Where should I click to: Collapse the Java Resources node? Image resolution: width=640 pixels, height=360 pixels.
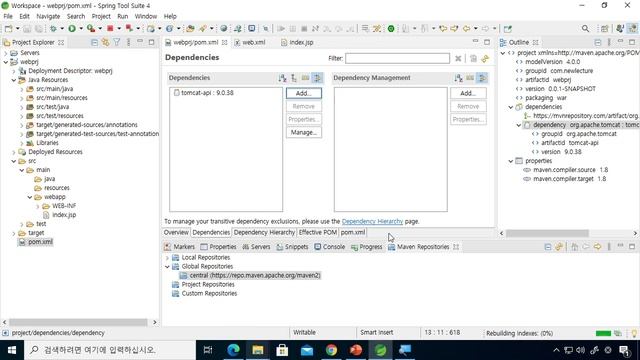point(14,80)
